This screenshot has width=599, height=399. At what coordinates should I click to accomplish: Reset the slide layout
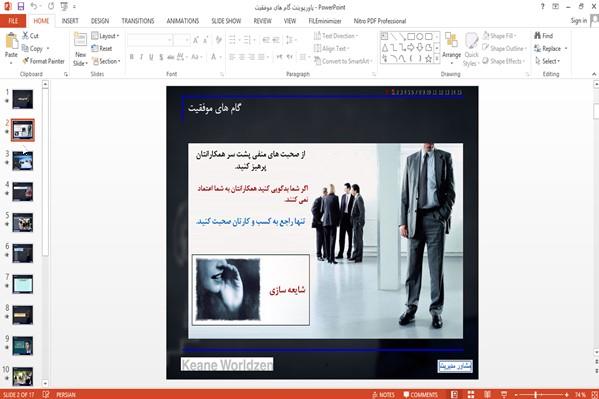coord(102,49)
